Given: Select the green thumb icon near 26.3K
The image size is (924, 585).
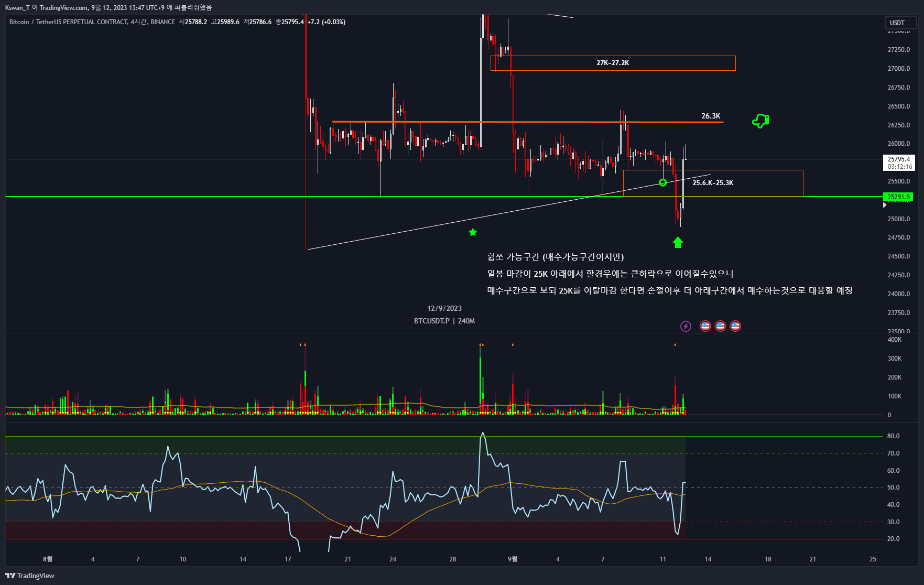Looking at the screenshot, I should [760, 121].
